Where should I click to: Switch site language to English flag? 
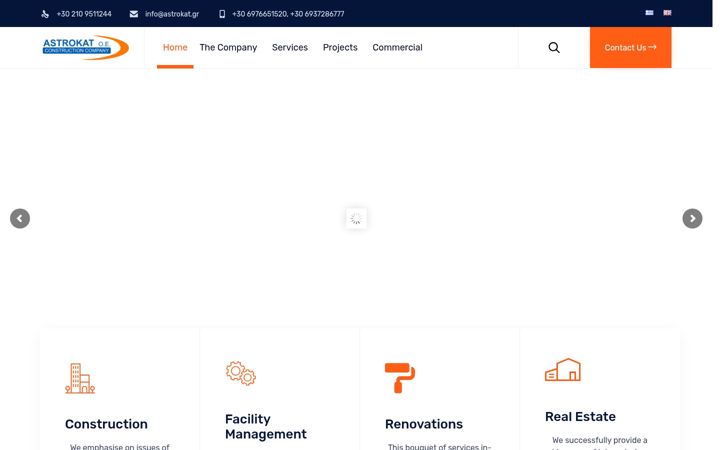pyautogui.click(x=667, y=13)
